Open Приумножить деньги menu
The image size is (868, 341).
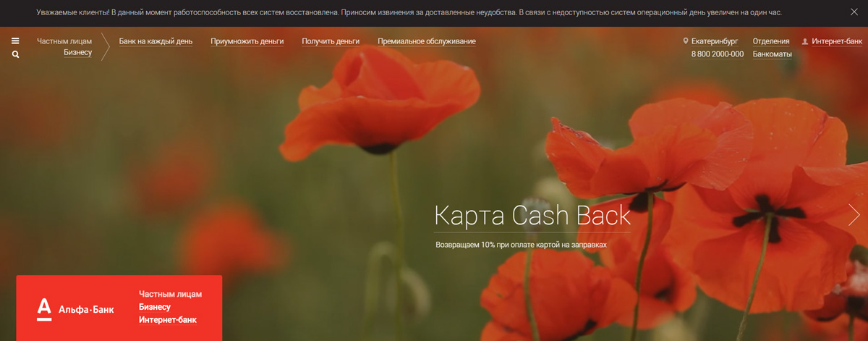(x=247, y=41)
